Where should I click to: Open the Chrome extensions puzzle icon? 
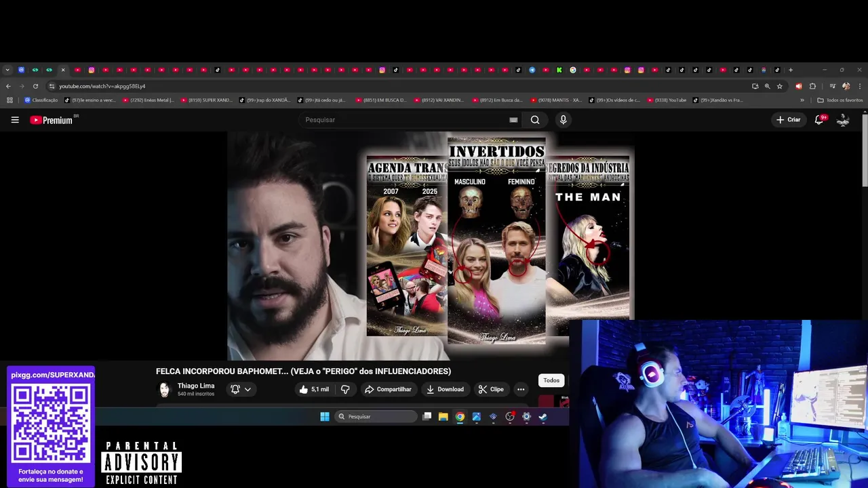click(x=812, y=86)
